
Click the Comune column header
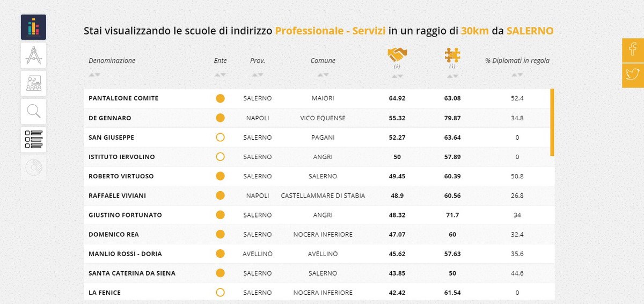323,61
